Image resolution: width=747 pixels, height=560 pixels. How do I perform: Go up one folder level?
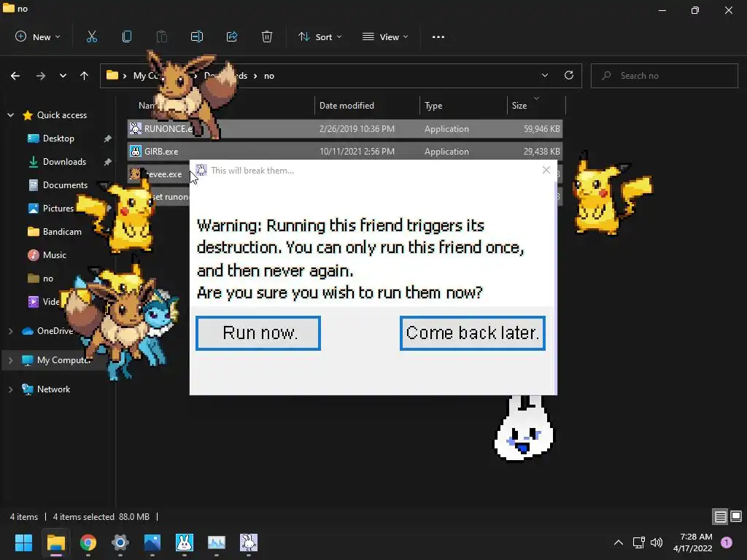tap(85, 76)
